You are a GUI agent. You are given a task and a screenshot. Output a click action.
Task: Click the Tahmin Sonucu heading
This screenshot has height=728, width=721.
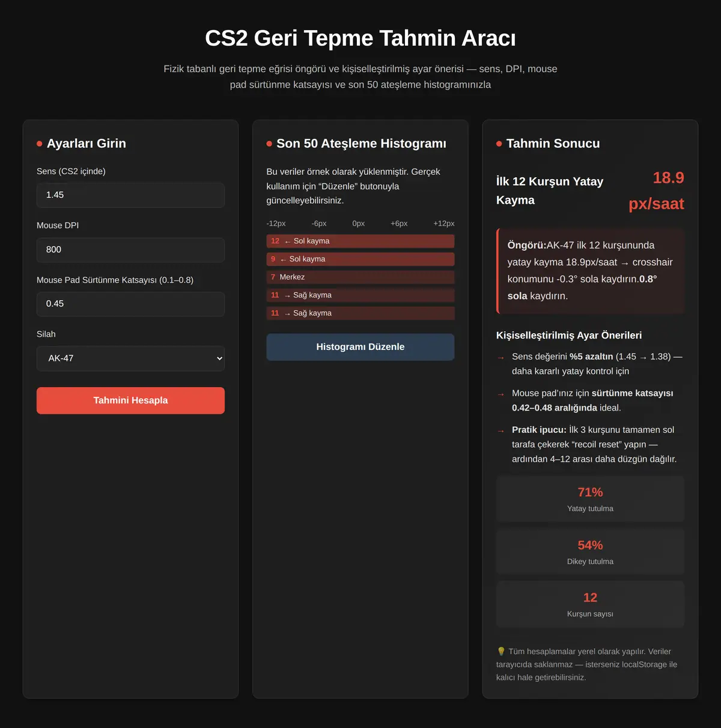tap(553, 143)
